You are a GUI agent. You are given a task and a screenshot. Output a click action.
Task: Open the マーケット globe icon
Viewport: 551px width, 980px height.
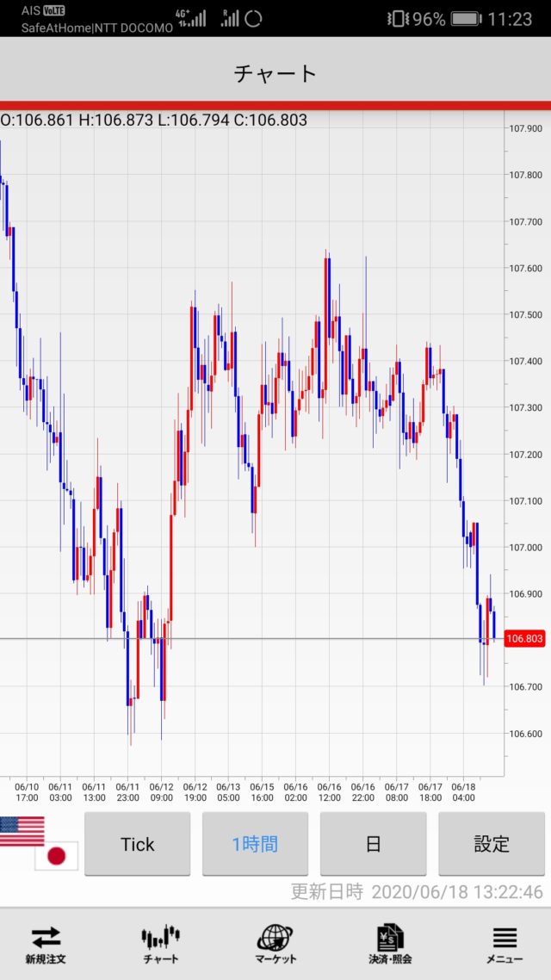pyautogui.click(x=275, y=943)
